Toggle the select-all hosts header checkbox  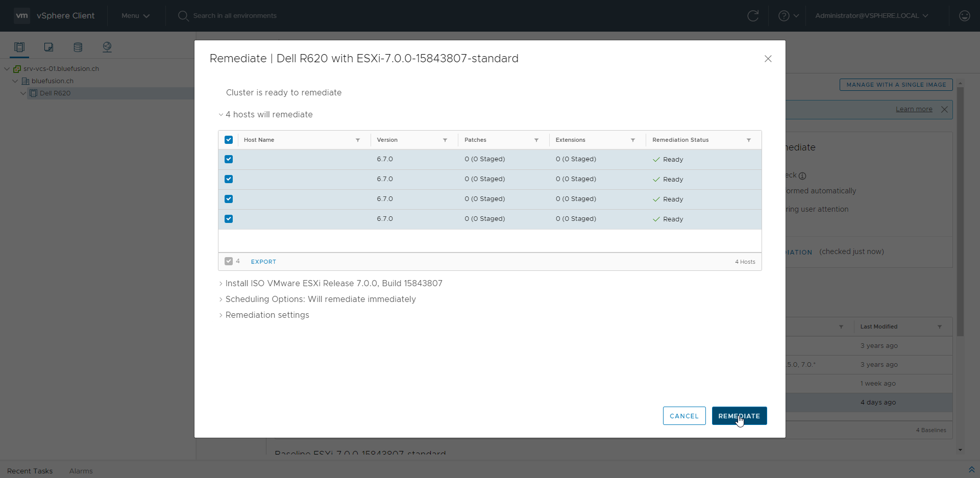(x=229, y=140)
